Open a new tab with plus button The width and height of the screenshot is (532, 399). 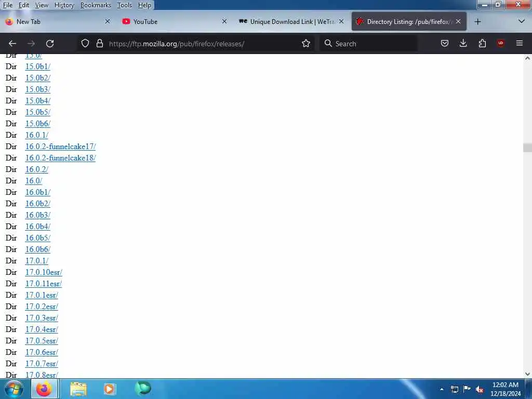[x=478, y=22]
